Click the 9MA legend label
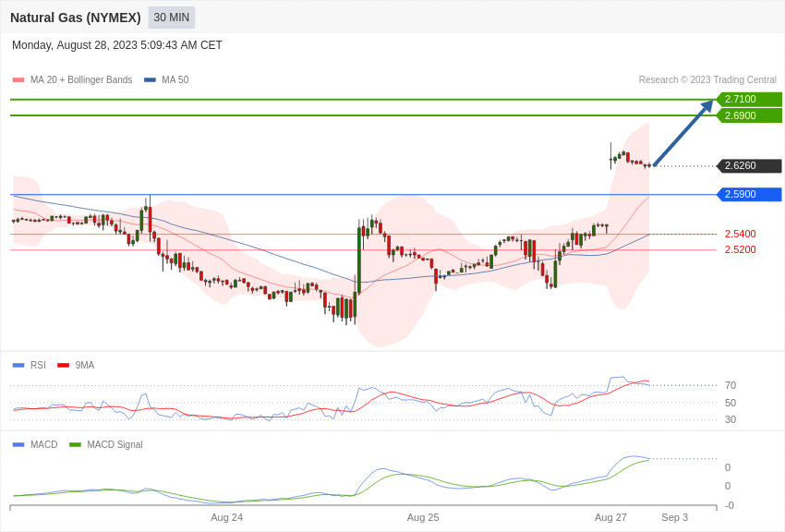 [85, 366]
